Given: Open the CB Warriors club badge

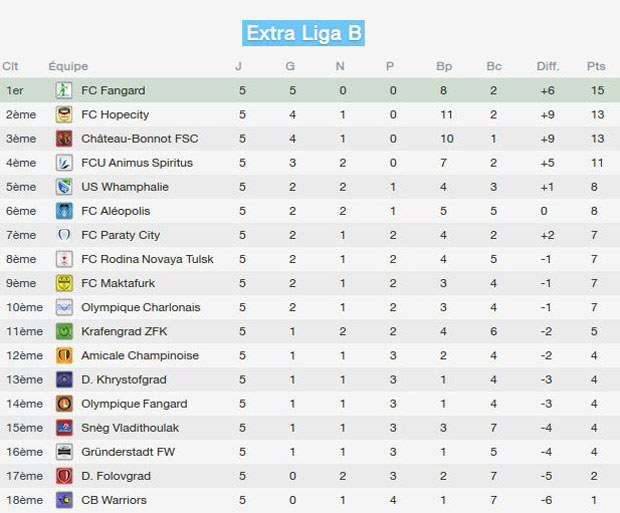Looking at the screenshot, I should click(x=64, y=500).
